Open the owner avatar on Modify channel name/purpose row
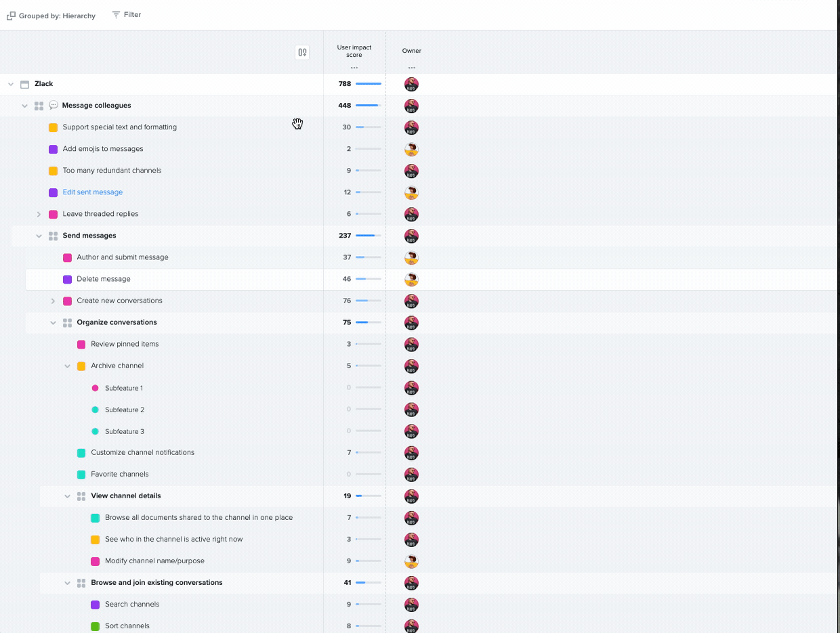 click(411, 561)
